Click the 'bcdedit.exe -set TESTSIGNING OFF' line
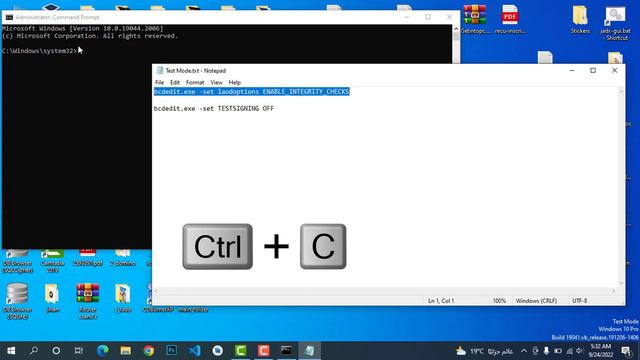 pos(213,109)
